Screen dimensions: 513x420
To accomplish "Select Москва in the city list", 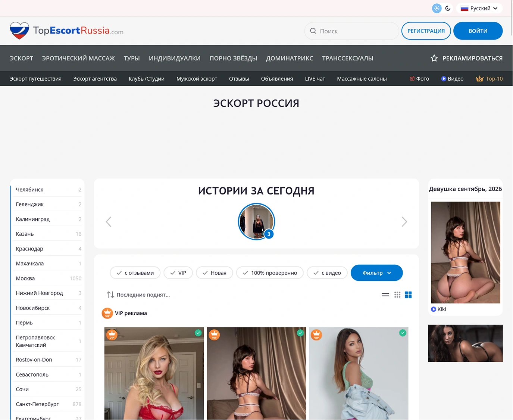I will (x=49, y=279).
